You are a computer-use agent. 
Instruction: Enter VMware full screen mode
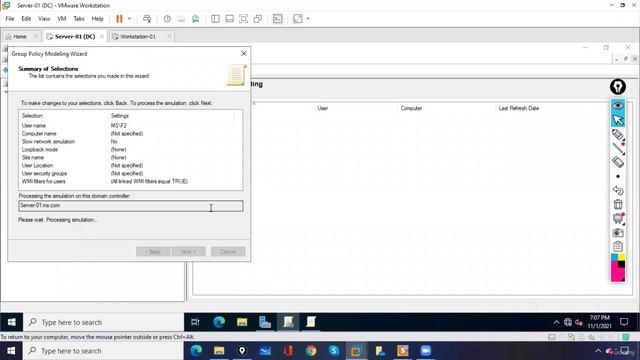pyautogui.click(x=244, y=19)
